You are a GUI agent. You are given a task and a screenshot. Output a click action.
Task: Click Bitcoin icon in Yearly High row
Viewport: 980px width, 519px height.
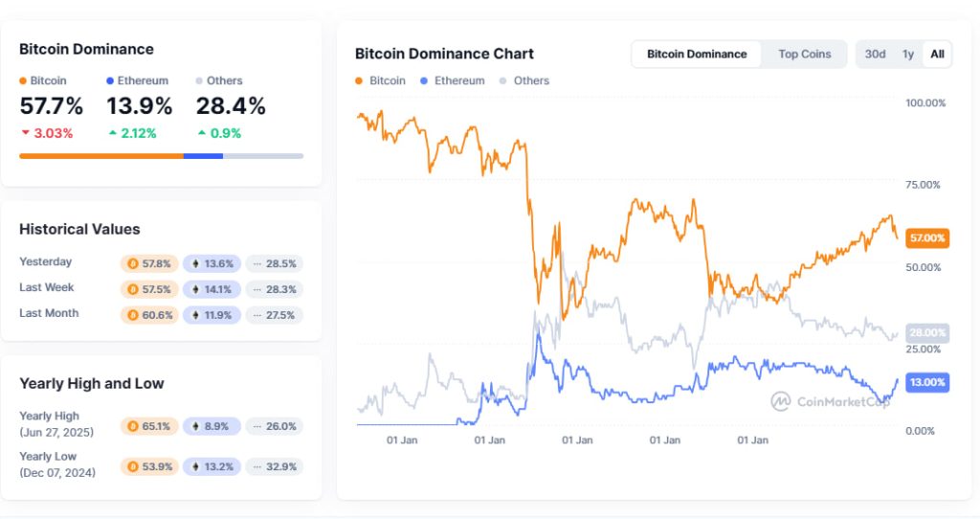tap(134, 426)
